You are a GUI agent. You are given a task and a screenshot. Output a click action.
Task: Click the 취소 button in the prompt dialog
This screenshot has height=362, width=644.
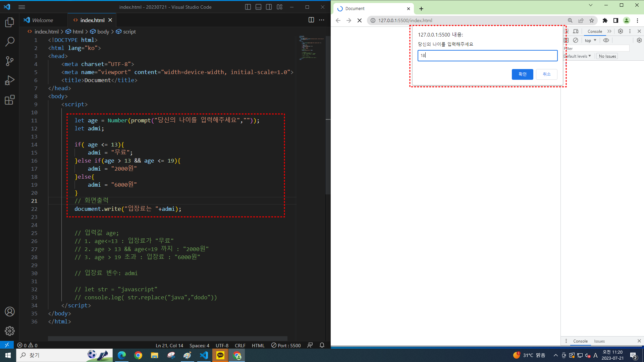click(546, 74)
